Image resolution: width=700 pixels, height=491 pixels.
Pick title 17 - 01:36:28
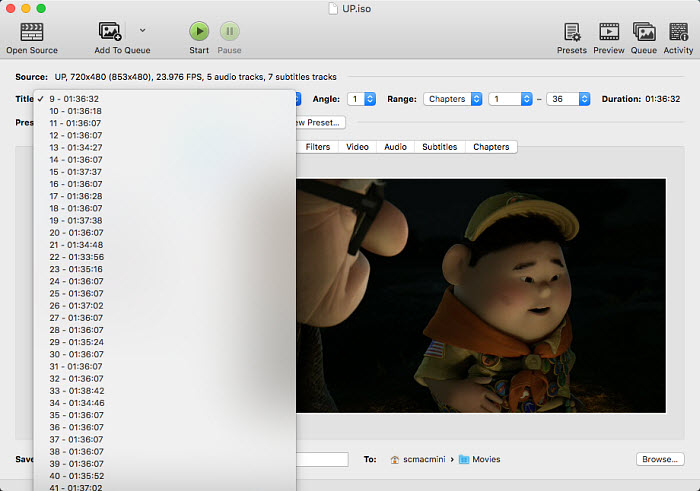point(164,196)
